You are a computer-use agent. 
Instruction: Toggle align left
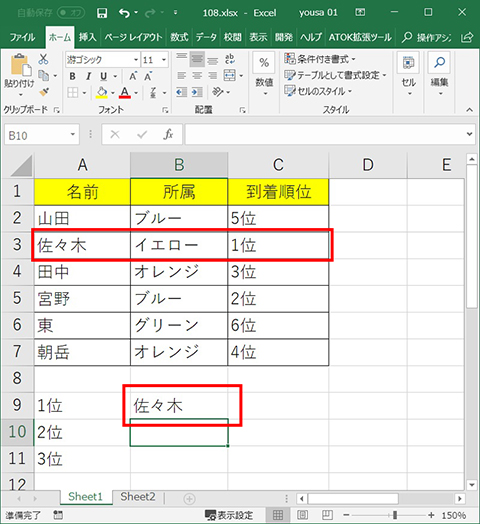tap(182, 76)
